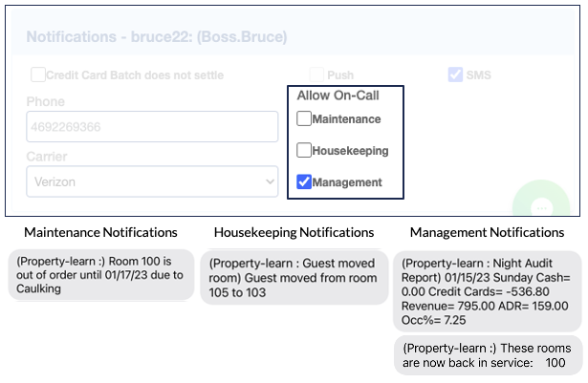Click the Phone field label
The height and width of the screenshot is (383, 588).
coord(46,101)
